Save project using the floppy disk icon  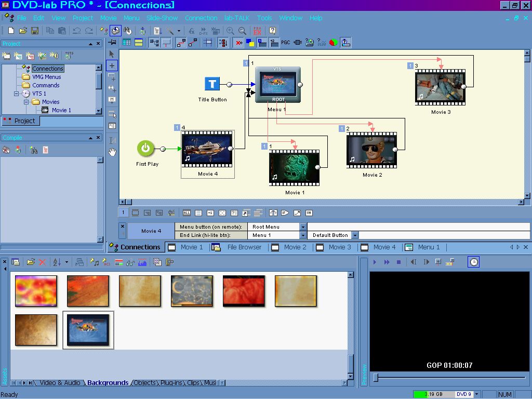click(x=35, y=31)
